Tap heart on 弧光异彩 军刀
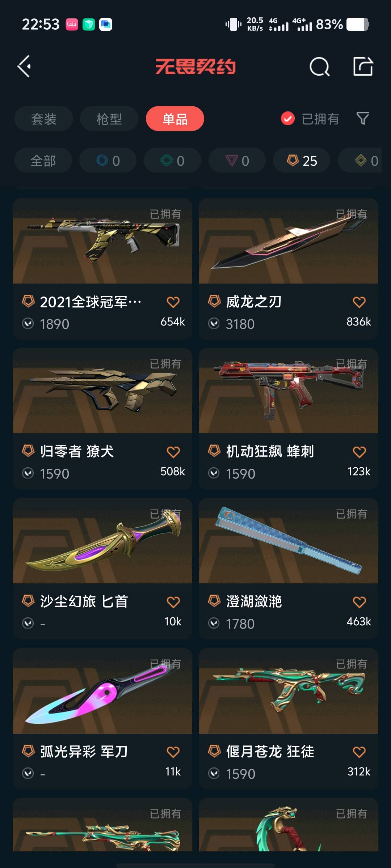Screen dimensions: 391x868 [x=173, y=752]
